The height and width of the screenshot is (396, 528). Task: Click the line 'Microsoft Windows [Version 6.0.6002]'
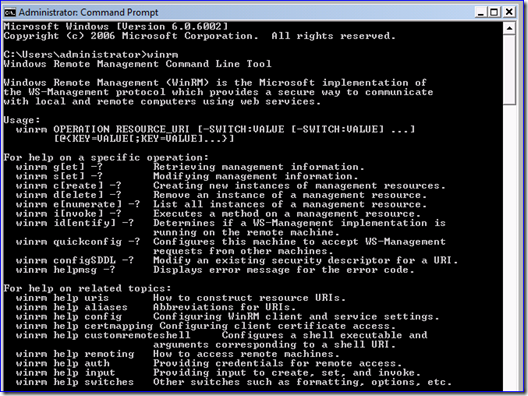click(116, 27)
